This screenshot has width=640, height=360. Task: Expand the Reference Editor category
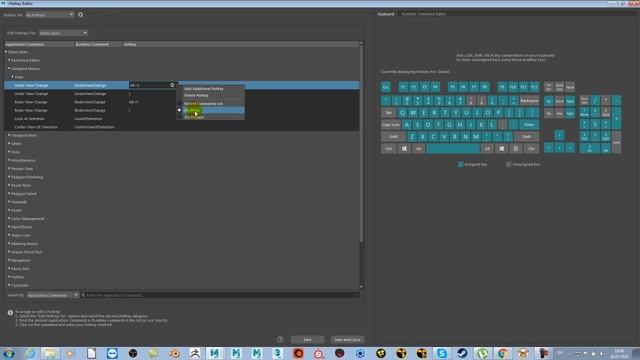[9, 60]
